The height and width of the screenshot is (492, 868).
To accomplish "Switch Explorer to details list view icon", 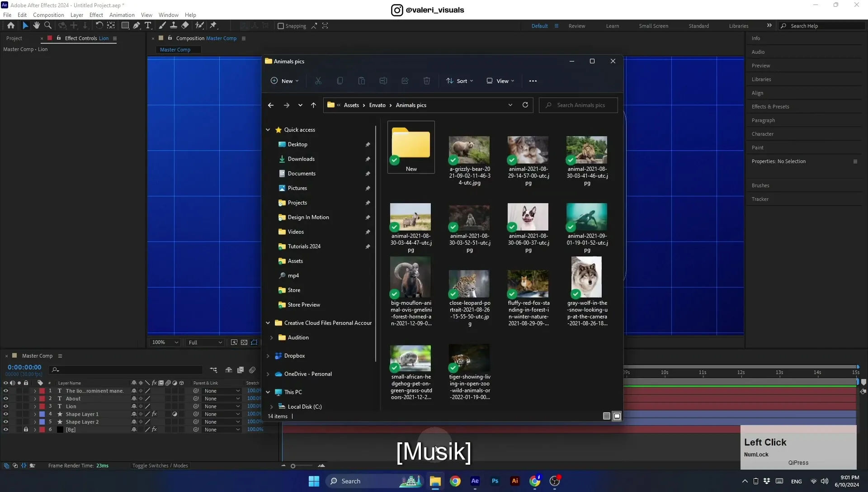I will click(607, 416).
